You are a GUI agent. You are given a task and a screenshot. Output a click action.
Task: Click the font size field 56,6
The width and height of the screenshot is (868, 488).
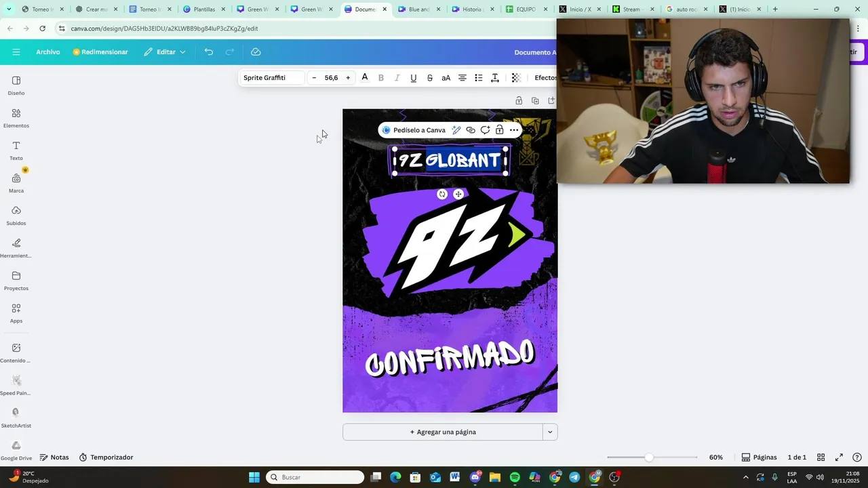(331, 78)
